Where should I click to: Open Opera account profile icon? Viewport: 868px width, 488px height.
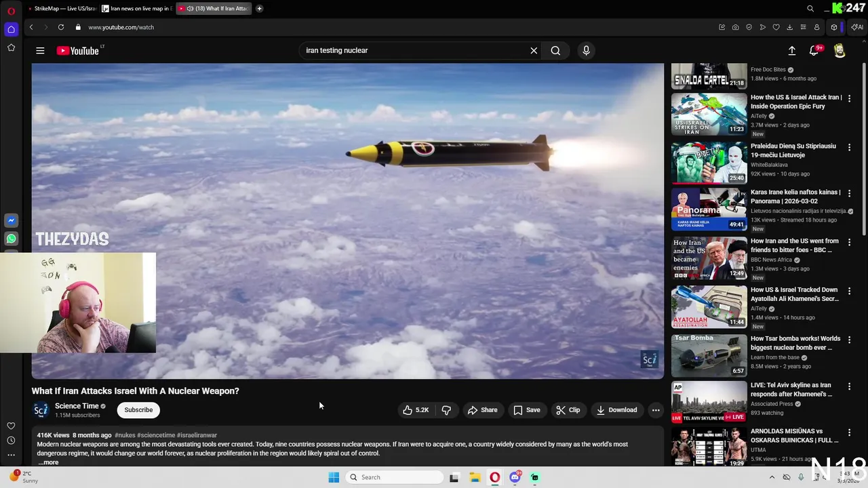pos(817,27)
